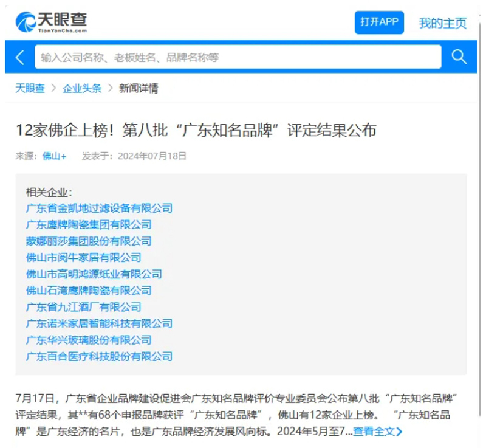Open 佛山石湾鹰牌陶瓷有限公司 link
The height and width of the screenshot is (448, 486).
click(89, 291)
